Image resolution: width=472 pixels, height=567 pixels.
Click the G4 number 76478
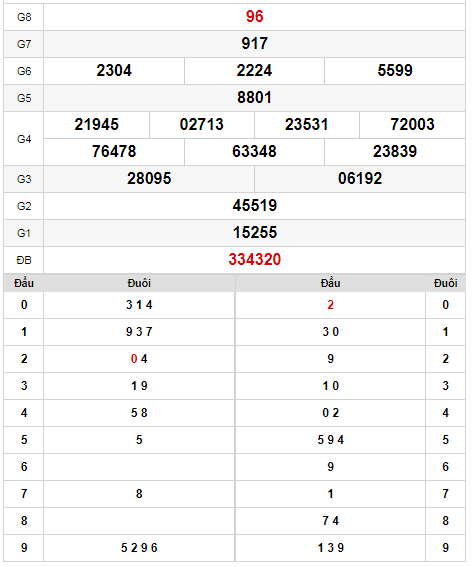114,152
